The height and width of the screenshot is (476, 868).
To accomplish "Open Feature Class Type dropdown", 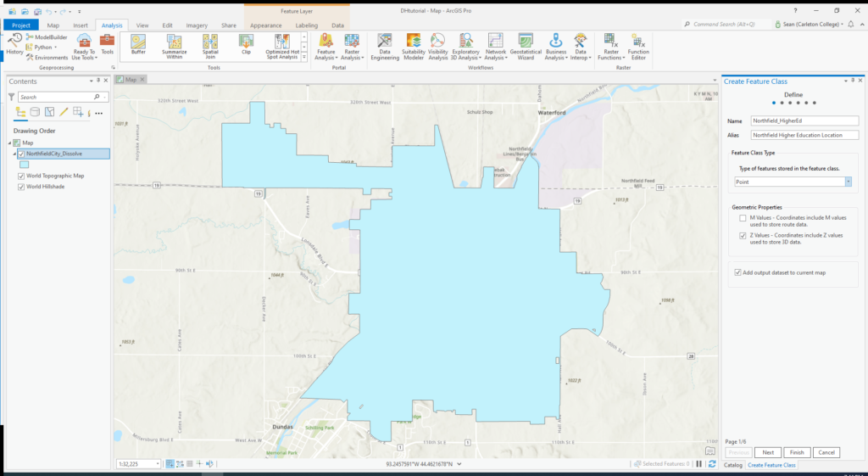I will tap(848, 182).
